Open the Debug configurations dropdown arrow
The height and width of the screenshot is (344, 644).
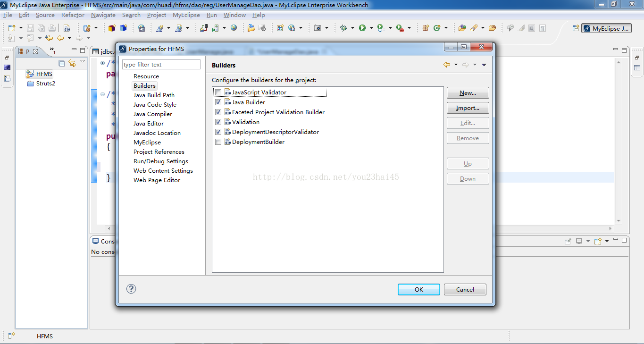pos(352,28)
